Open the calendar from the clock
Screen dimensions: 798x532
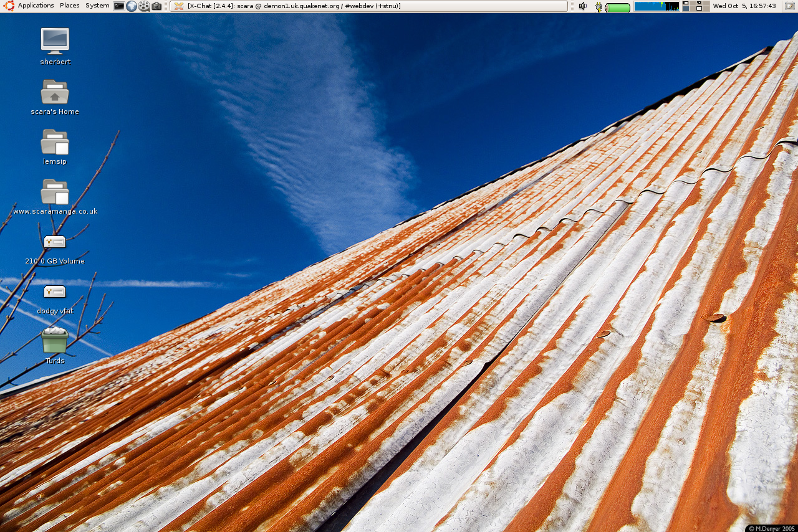point(744,6)
